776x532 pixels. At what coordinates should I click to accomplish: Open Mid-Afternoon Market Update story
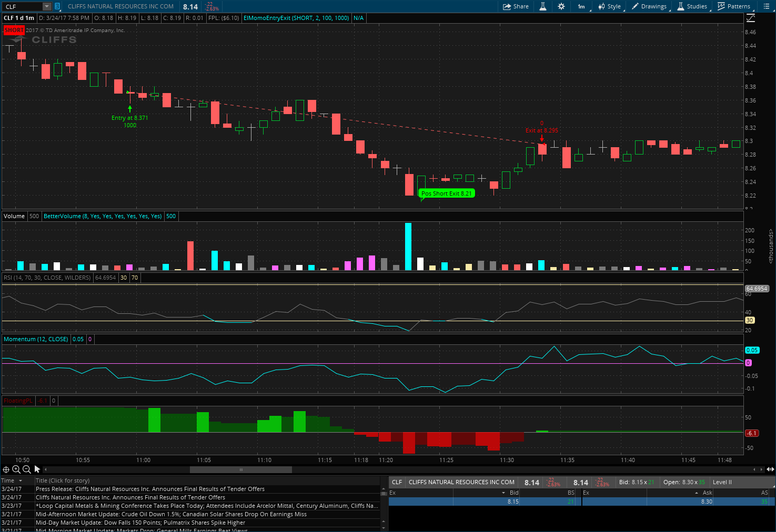(x=171, y=514)
